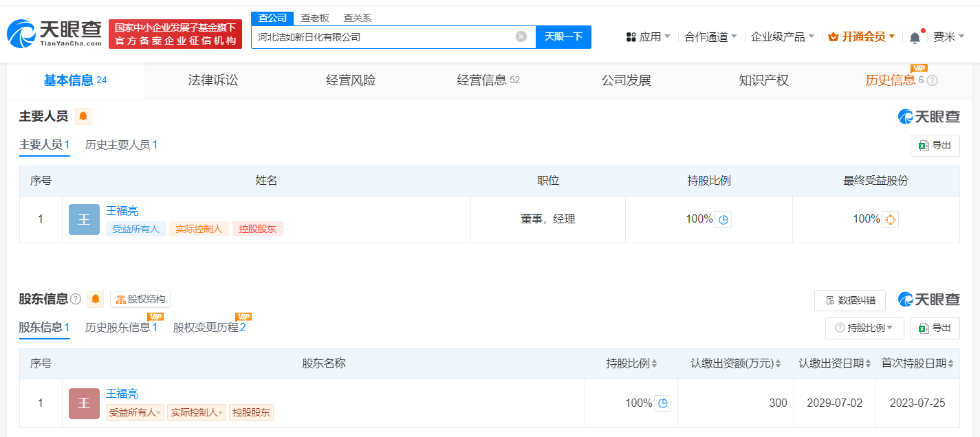Switch to the 法律诉讼 tab
Image resolution: width=980 pixels, height=437 pixels.
pos(213,80)
